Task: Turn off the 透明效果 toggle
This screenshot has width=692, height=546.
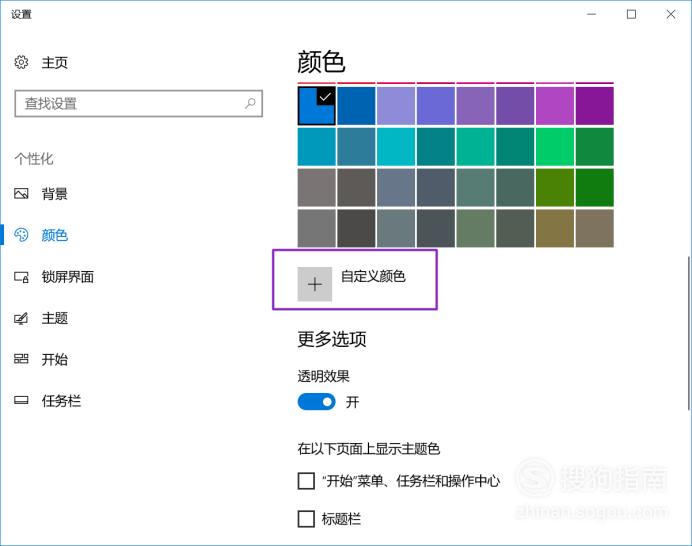Action: tap(316, 402)
